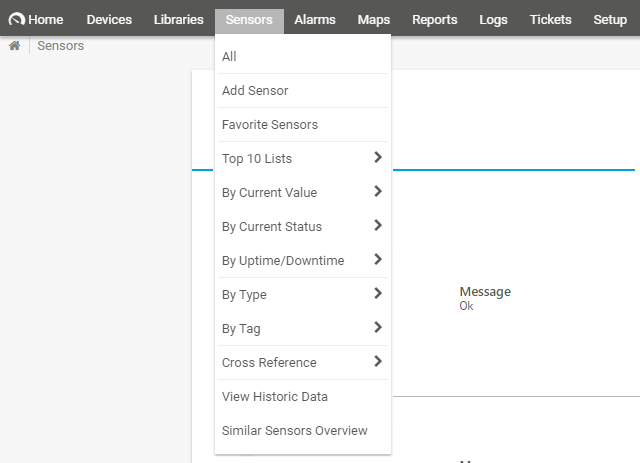
Task: Expand the By Current Value submenu
Action: pyautogui.click(x=302, y=192)
